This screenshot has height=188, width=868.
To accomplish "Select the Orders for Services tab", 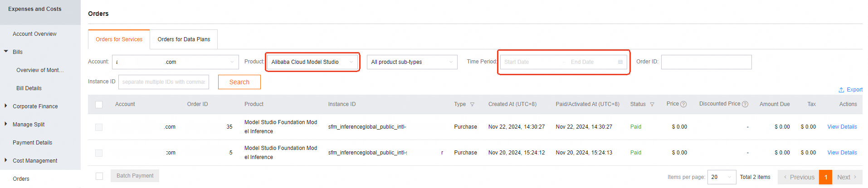I will pyautogui.click(x=119, y=39).
